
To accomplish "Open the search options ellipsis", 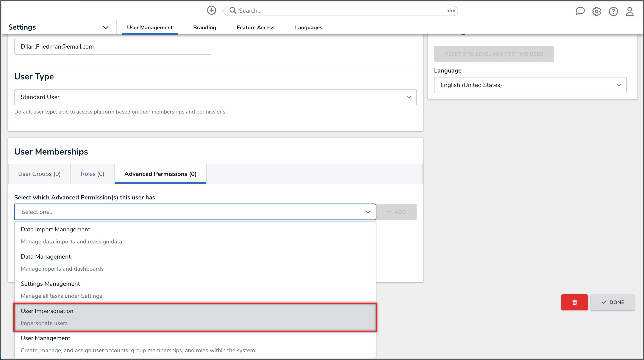I will [x=451, y=11].
